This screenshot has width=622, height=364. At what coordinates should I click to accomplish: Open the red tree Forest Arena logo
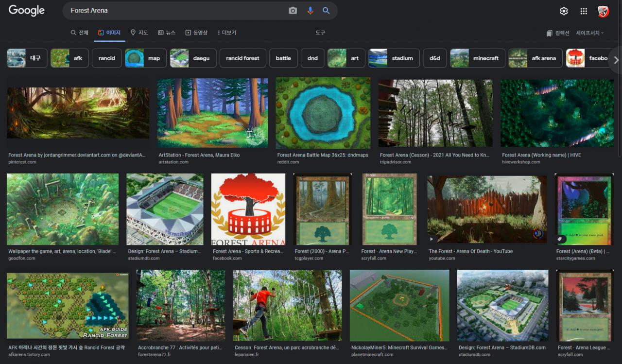(248, 209)
